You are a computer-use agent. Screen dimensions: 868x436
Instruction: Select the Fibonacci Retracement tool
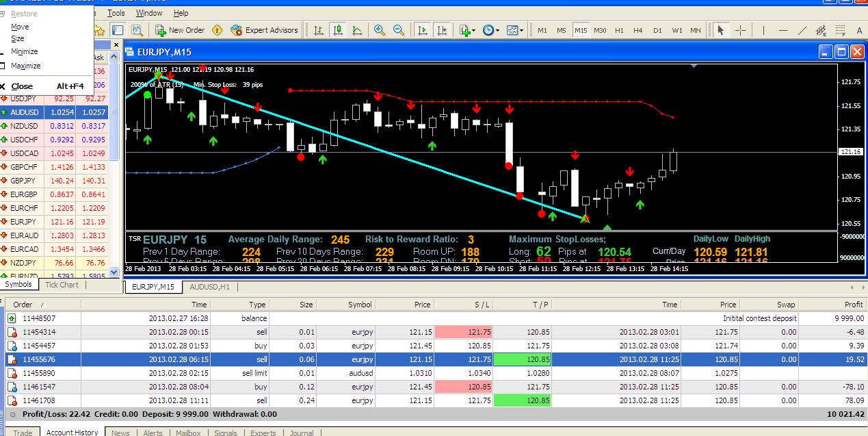click(841, 30)
